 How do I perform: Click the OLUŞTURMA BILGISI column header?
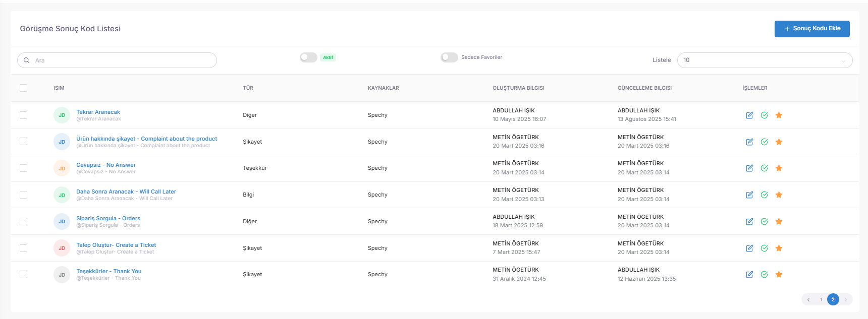pyautogui.click(x=518, y=88)
